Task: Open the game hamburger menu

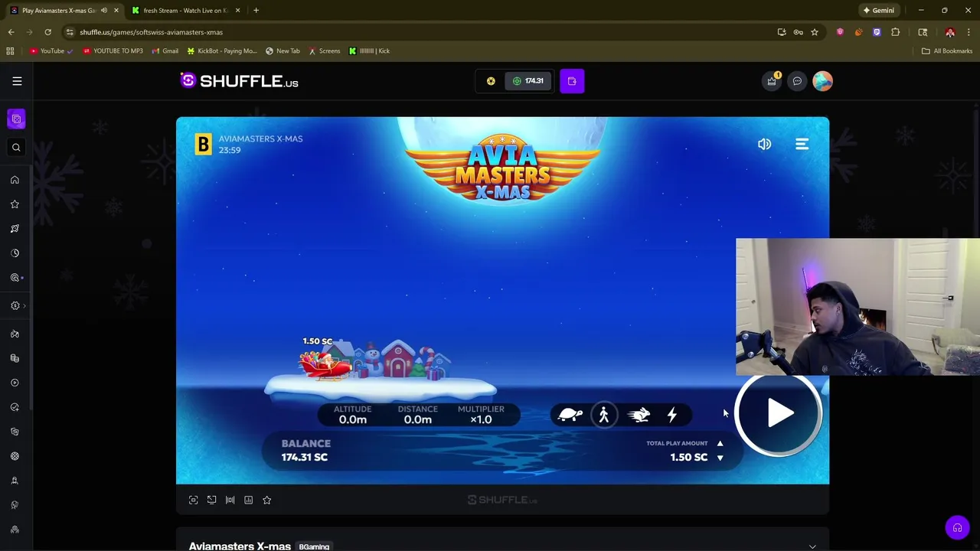Action: (802, 144)
